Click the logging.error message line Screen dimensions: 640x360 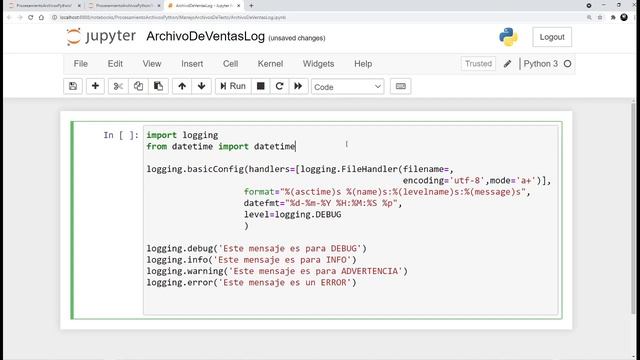click(x=251, y=282)
